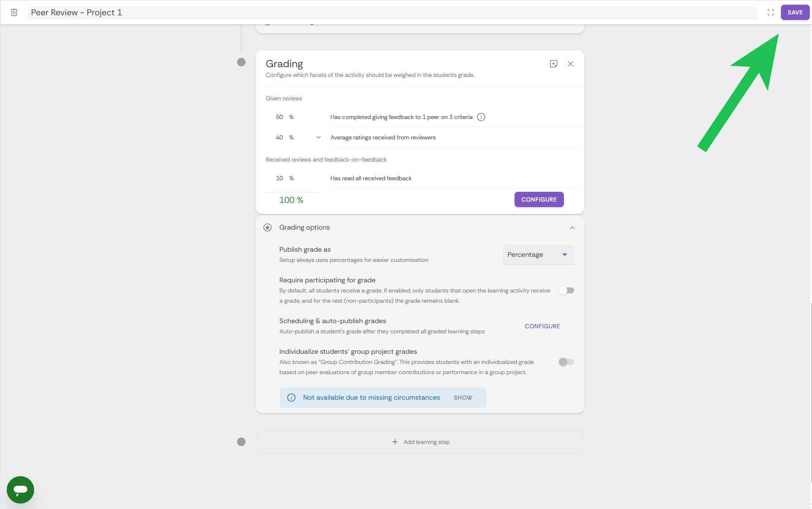Open the green chat support bubble
This screenshot has width=812, height=509.
pyautogui.click(x=20, y=489)
